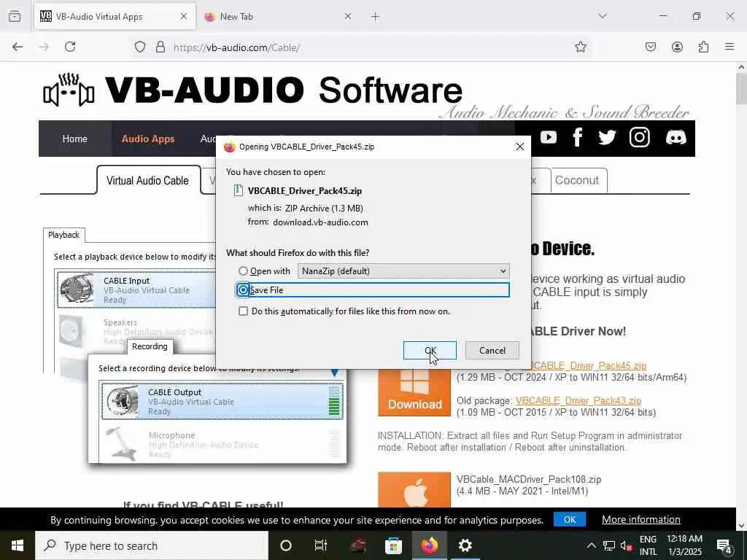
Task: Click the URL address bar
Action: (x=362, y=47)
